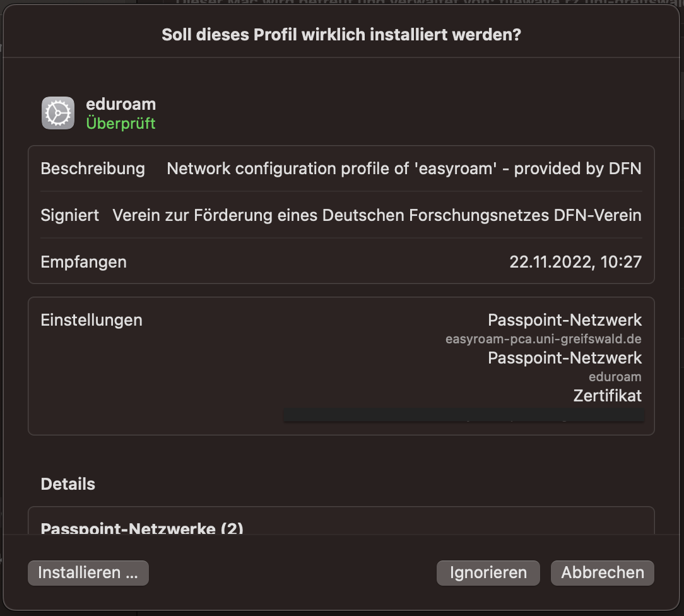Select the Passpoint-Netzwerk entry above eduroam subtitle
This screenshot has width=684, height=616.
pyautogui.click(x=564, y=358)
